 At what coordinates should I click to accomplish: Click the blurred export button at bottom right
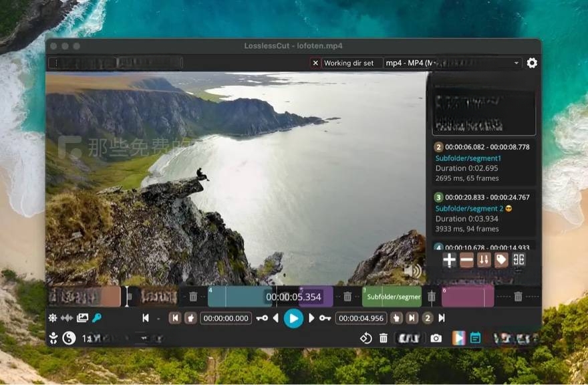(x=514, y=338)
